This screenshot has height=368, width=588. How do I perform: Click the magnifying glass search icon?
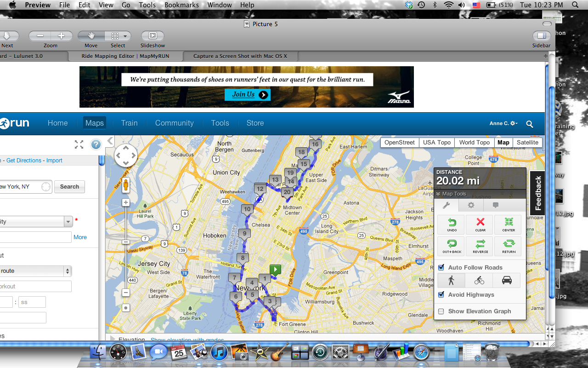[530, 124]
